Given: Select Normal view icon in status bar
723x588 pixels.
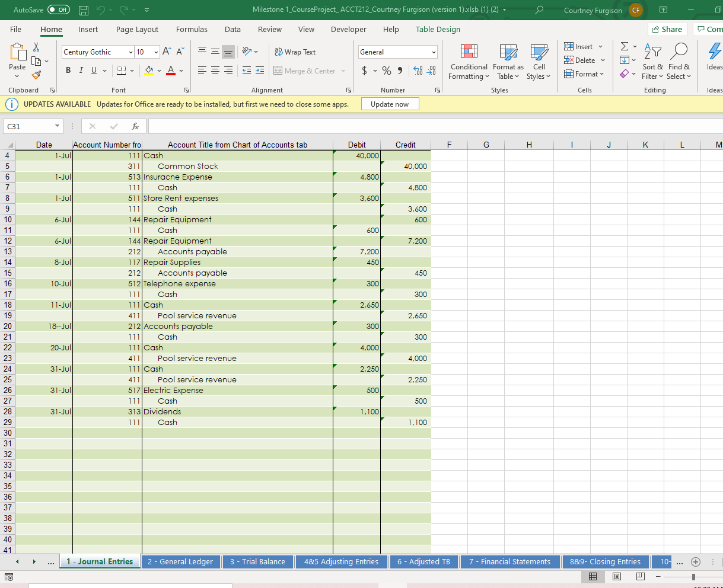Looking at the screenshot, I should tap(593, 576).
